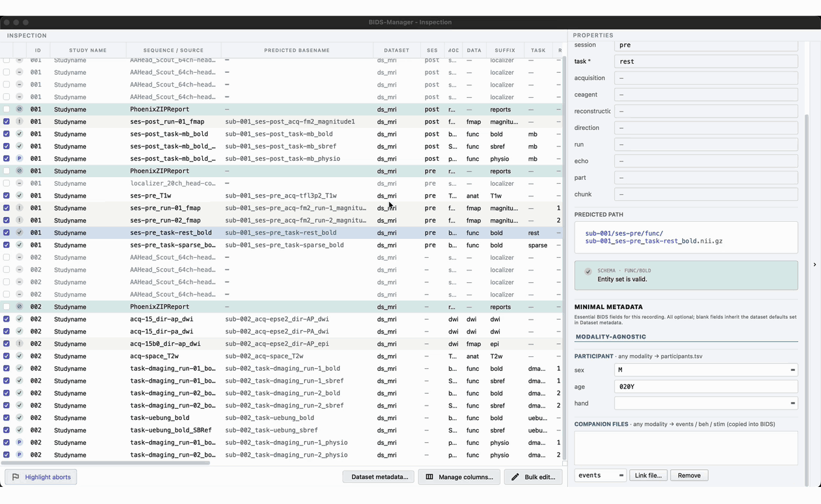
Task: Click physio P icon for sub-001_ses-post_task-mb_physio
Action: tap(20, 159)
